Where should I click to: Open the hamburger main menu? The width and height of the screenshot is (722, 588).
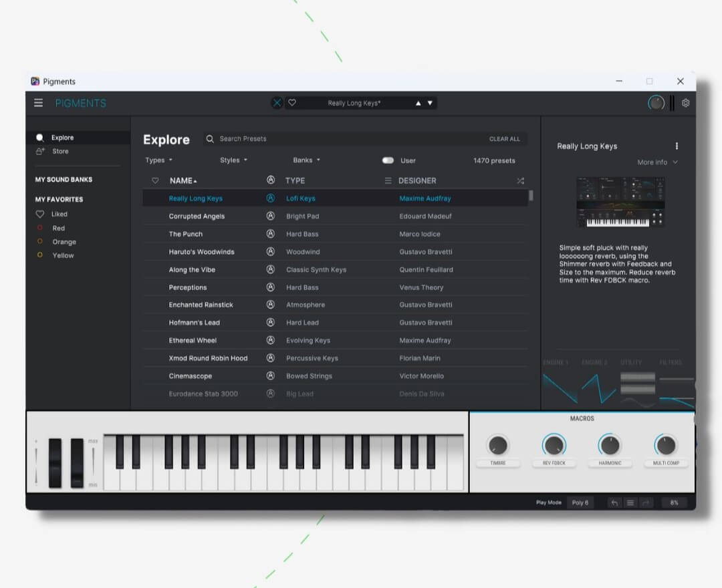point(39,103)
